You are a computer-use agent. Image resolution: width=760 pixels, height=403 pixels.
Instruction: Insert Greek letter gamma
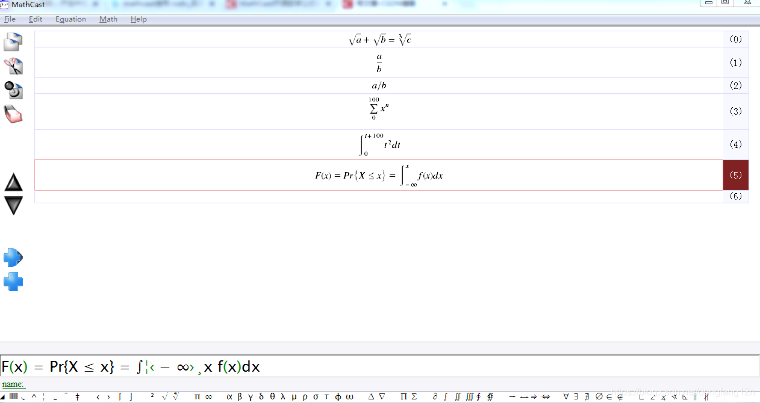[x=251, y=397]
